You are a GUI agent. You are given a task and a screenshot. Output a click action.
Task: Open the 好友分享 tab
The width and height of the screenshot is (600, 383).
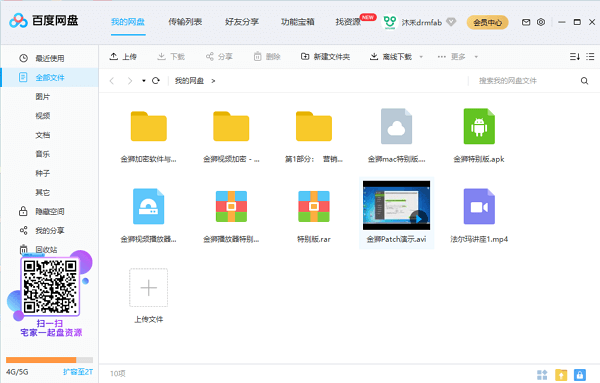coord(242,22)
